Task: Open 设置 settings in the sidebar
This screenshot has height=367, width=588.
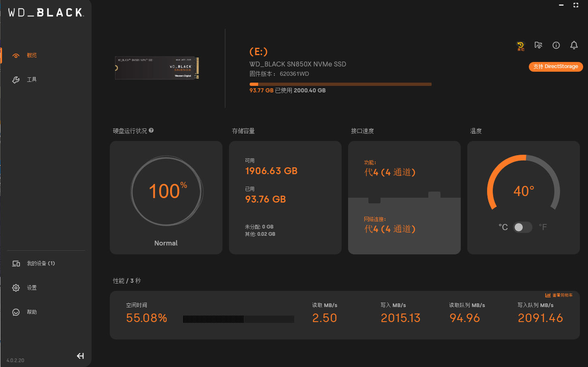Action: [32, 288]
